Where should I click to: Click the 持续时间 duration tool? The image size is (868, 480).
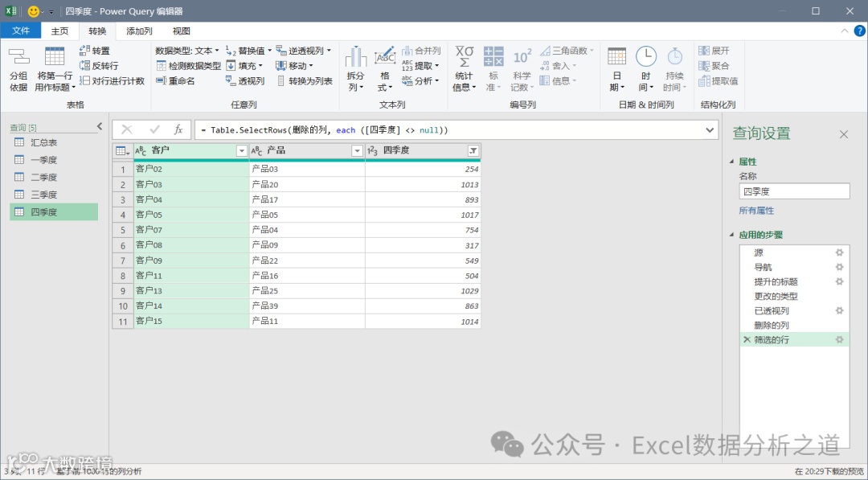pos(675,68)
